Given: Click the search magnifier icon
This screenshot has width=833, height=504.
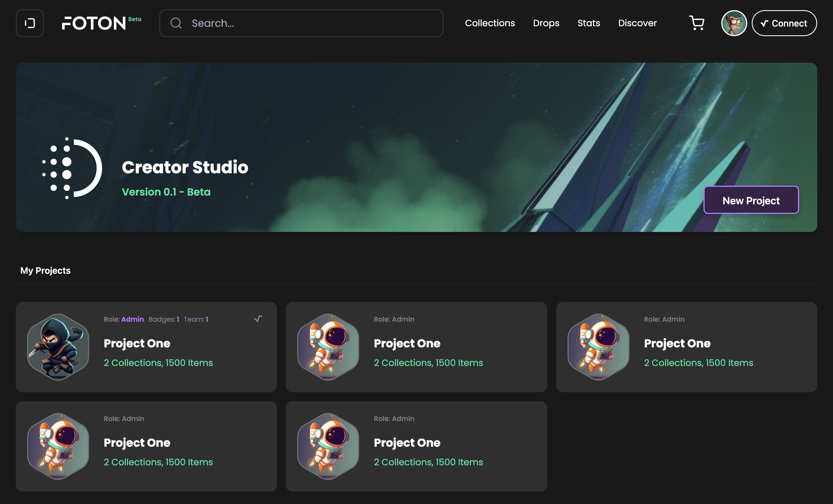Looking at the screenshot, I should (176, 23).
